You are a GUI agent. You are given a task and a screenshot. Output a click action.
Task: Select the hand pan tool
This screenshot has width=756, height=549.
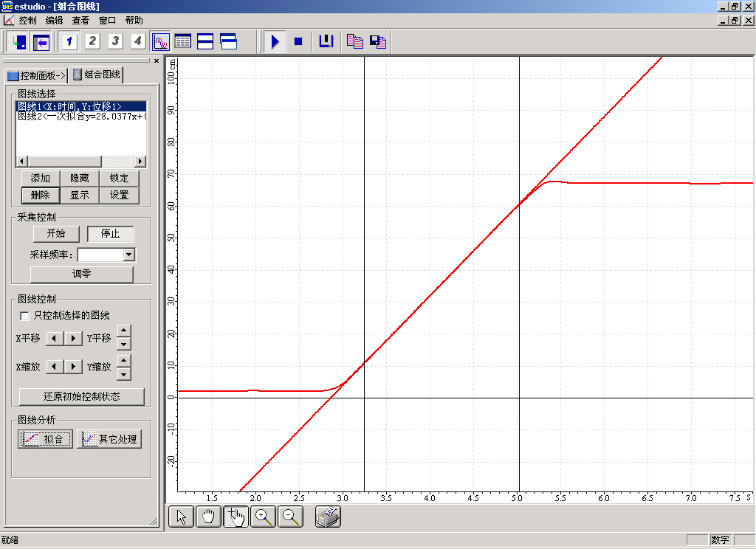click(208, 517)
